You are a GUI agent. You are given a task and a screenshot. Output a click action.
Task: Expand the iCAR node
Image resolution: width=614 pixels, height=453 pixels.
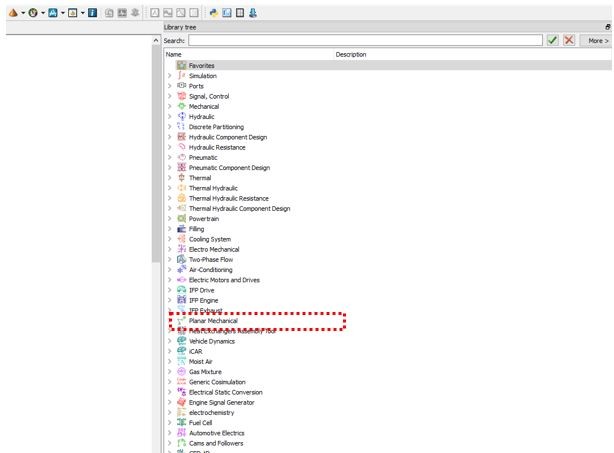pos(170,351)
